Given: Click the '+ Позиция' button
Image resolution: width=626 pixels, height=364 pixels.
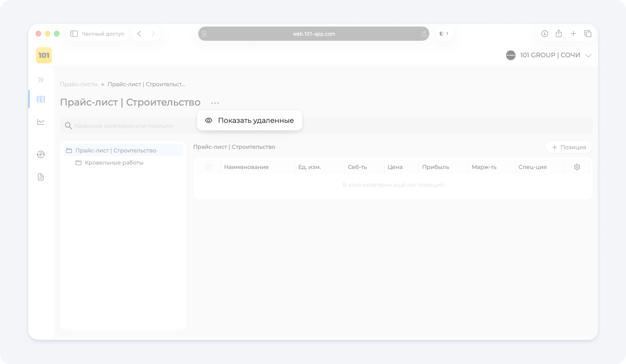Looking at the screenshot, I should 569,147.
